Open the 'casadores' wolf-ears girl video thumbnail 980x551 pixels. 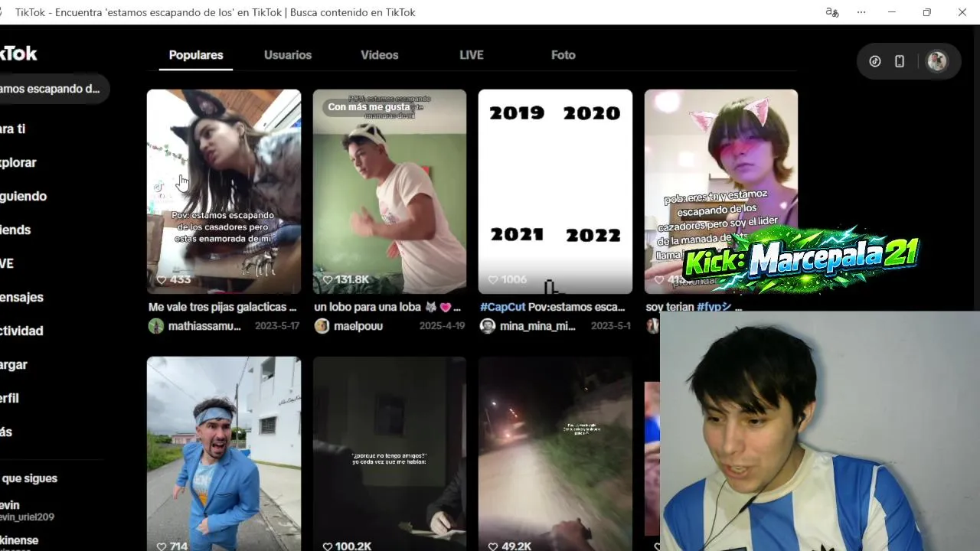point(224,191)
